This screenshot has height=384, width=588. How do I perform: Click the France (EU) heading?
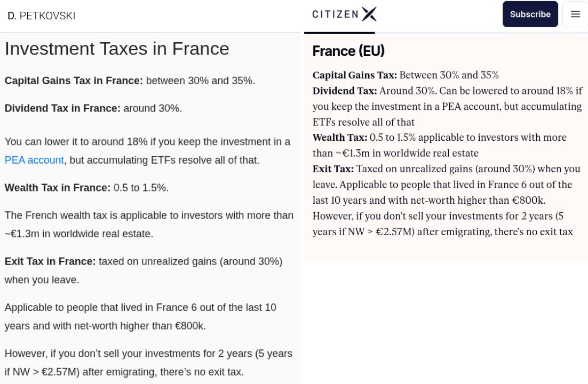[348, 51]
